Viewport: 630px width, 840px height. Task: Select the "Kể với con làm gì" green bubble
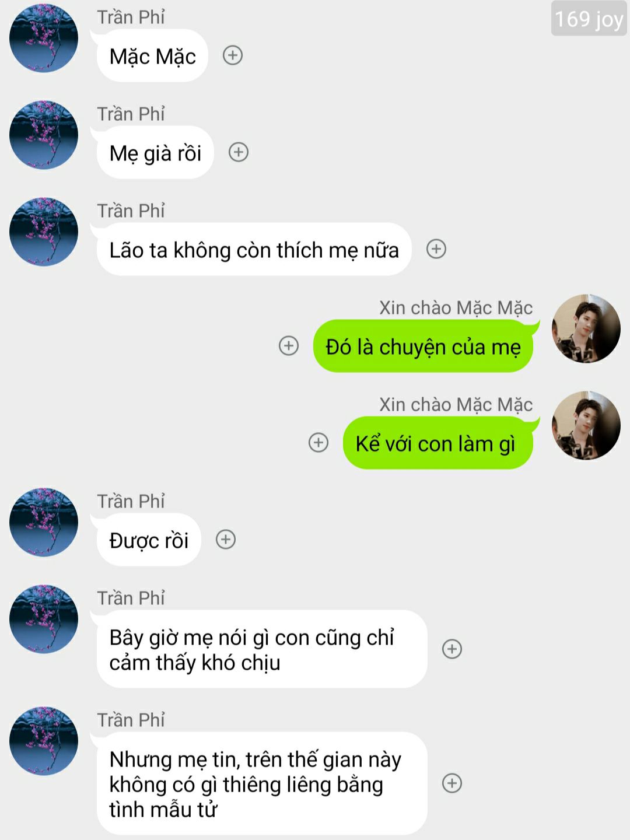pos(438,443)
